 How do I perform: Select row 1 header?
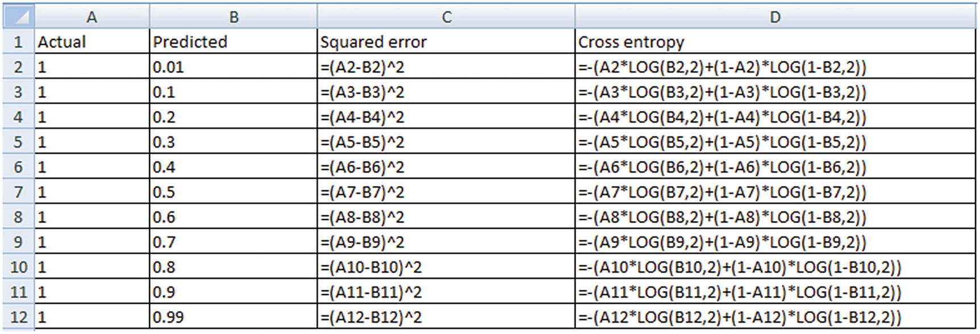pos(18,42)
